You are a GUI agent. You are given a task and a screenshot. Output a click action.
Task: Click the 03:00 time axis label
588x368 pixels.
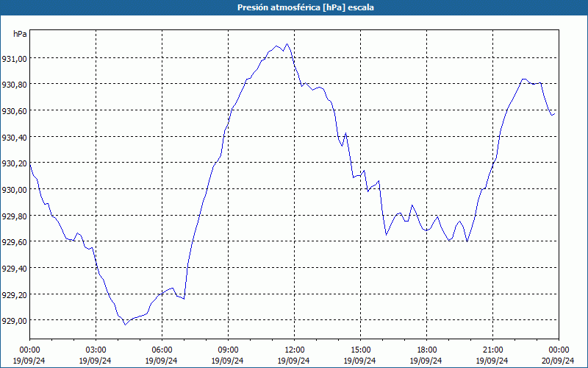96,350
